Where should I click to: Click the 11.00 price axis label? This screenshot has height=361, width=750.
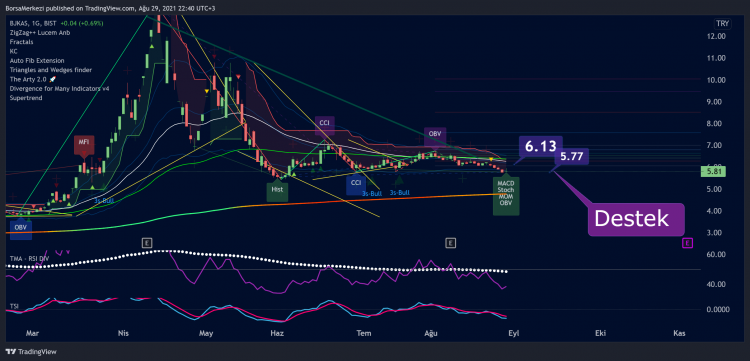tap(716, 58)
